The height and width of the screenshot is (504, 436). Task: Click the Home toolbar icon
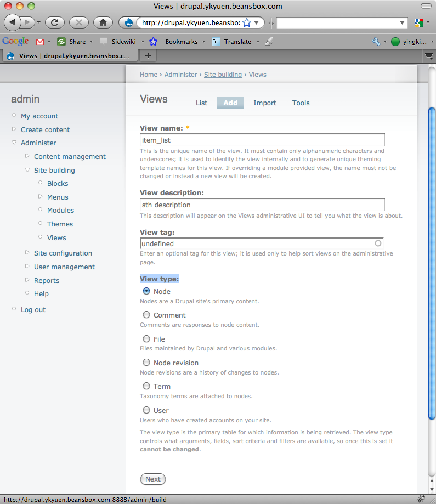[x=102, y=22]
